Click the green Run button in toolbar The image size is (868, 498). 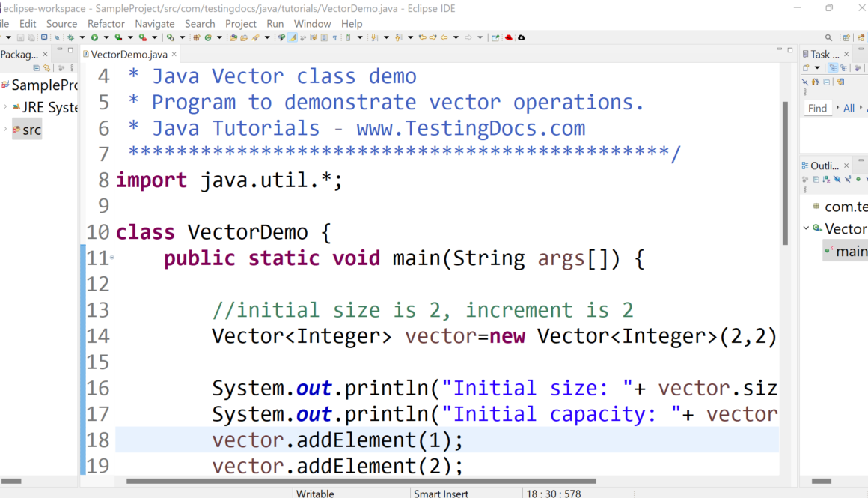point(95,37)
